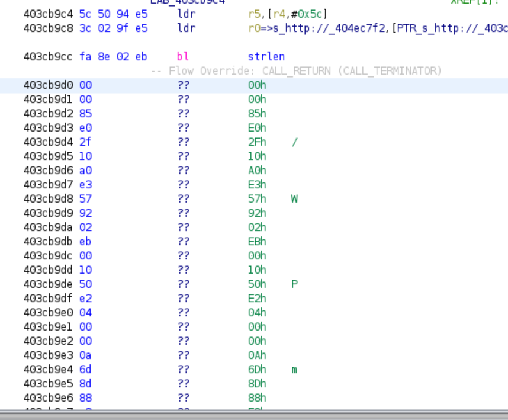Click the 50h value at 403cb9de

pos(257,284)
